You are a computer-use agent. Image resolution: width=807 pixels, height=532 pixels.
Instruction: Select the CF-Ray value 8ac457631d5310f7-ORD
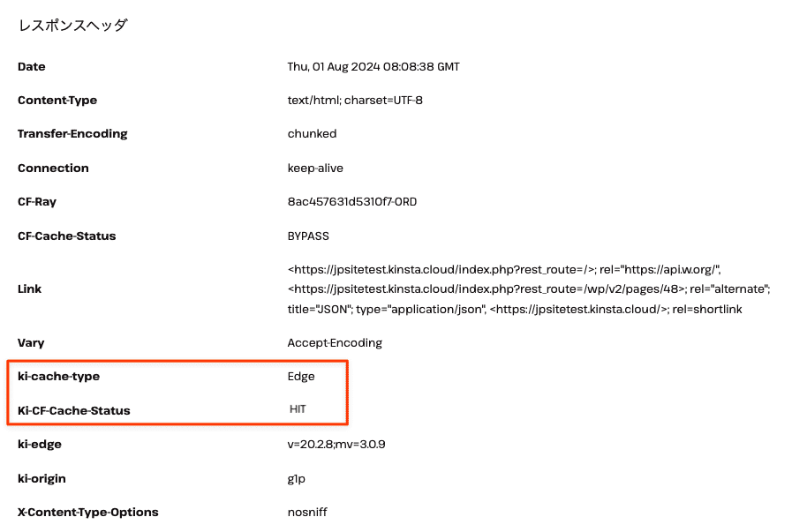352,202
